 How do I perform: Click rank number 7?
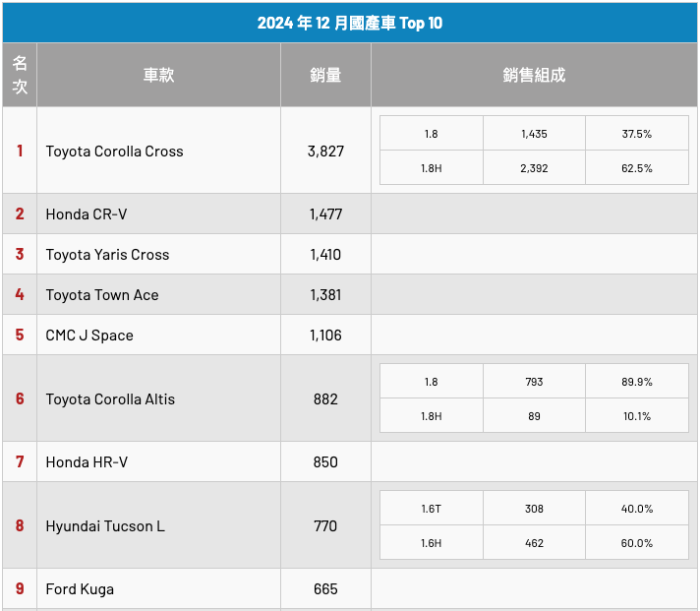tap(20, 461)
